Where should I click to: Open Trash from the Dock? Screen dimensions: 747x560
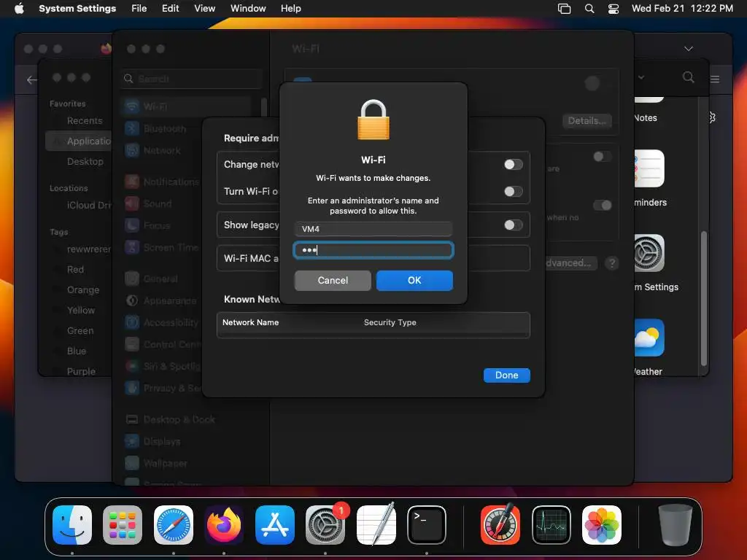point(675,525)
